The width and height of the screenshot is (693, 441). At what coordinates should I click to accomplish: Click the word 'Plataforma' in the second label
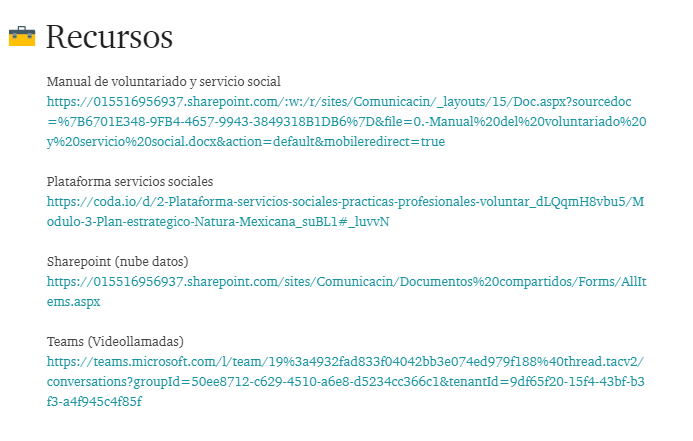coord(81,181)
